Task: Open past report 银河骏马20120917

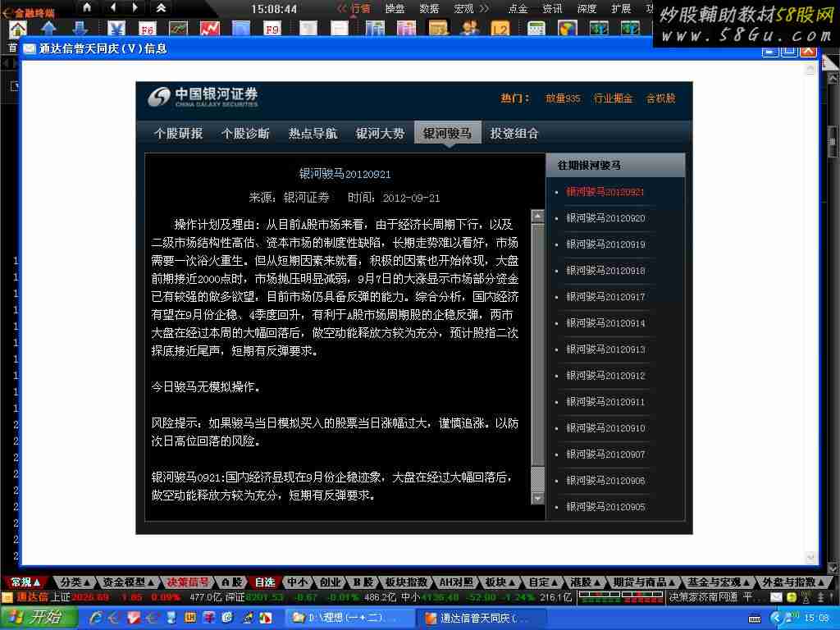Action: (x=605, y=297)
